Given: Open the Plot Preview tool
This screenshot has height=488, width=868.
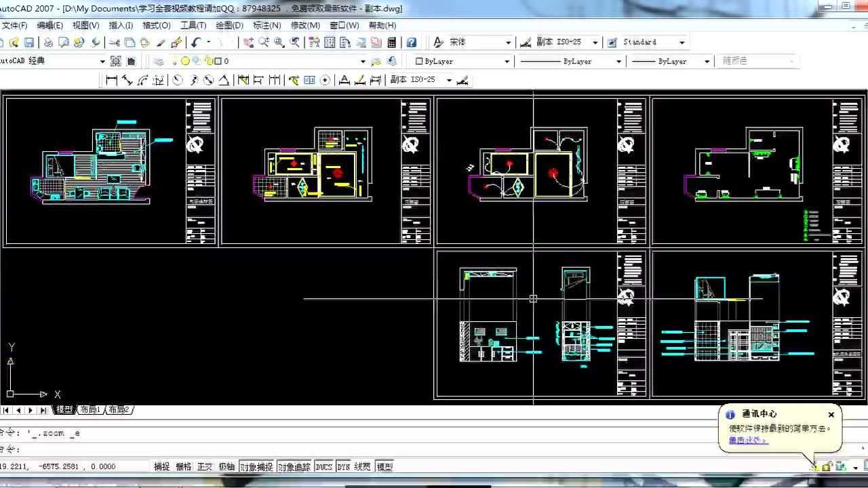Looking at the screenshot, I should (63, 42).
